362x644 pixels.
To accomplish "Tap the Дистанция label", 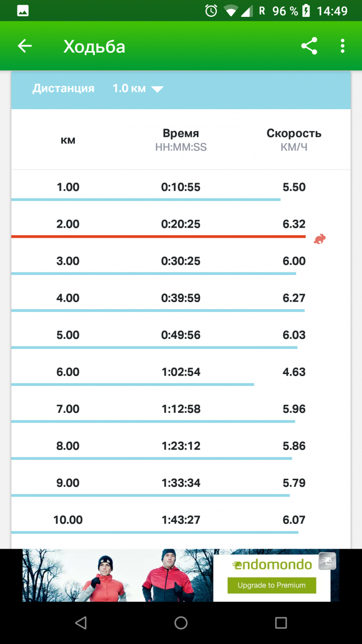I will point(63,89).
